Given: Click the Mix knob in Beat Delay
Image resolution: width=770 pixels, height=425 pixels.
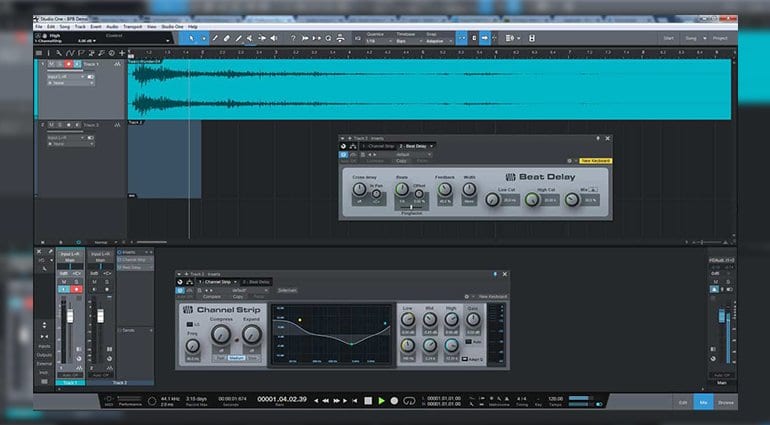Looking at the screenshot, I should [x=572, y=199].
